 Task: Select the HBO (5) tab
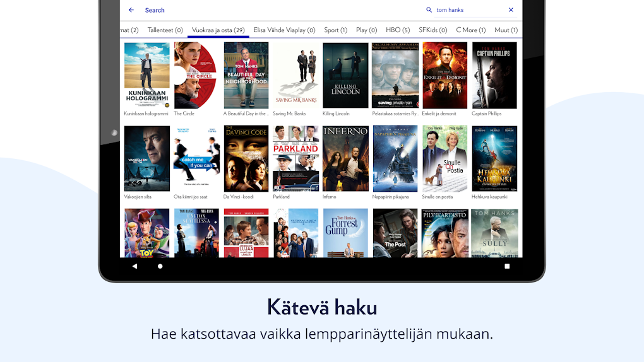point(398,30)
